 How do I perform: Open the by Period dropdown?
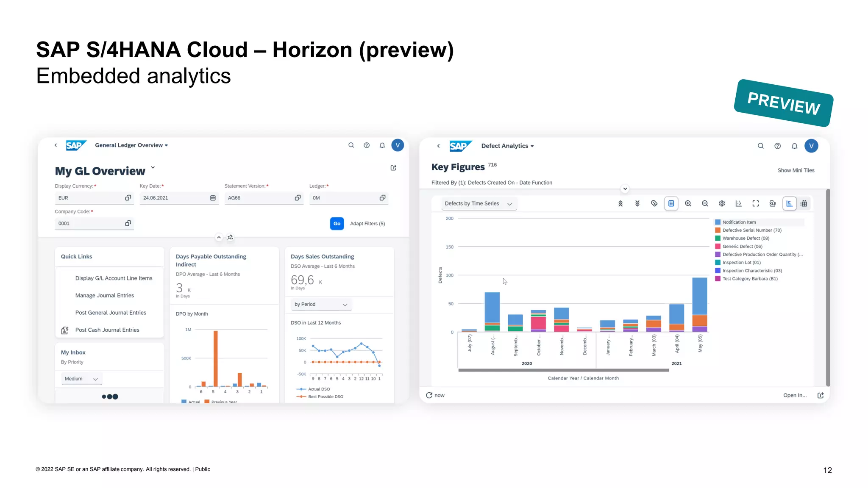pyautogui.click(x=321, y=305)
